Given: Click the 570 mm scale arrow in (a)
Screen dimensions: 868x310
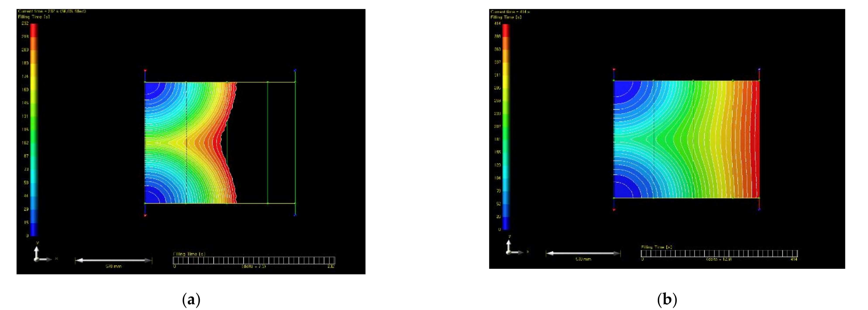Looking at the screenshot, I should 114,260.
